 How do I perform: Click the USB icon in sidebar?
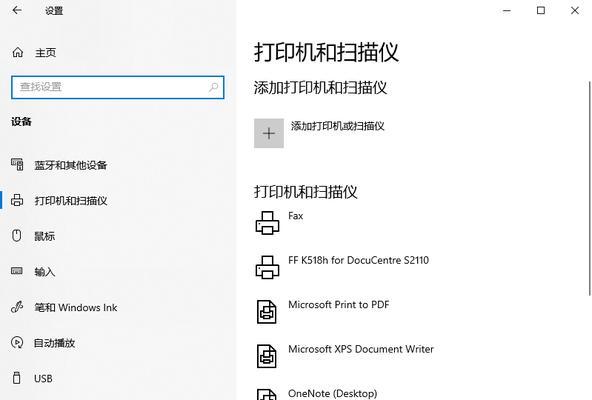[x=17, y=378]
